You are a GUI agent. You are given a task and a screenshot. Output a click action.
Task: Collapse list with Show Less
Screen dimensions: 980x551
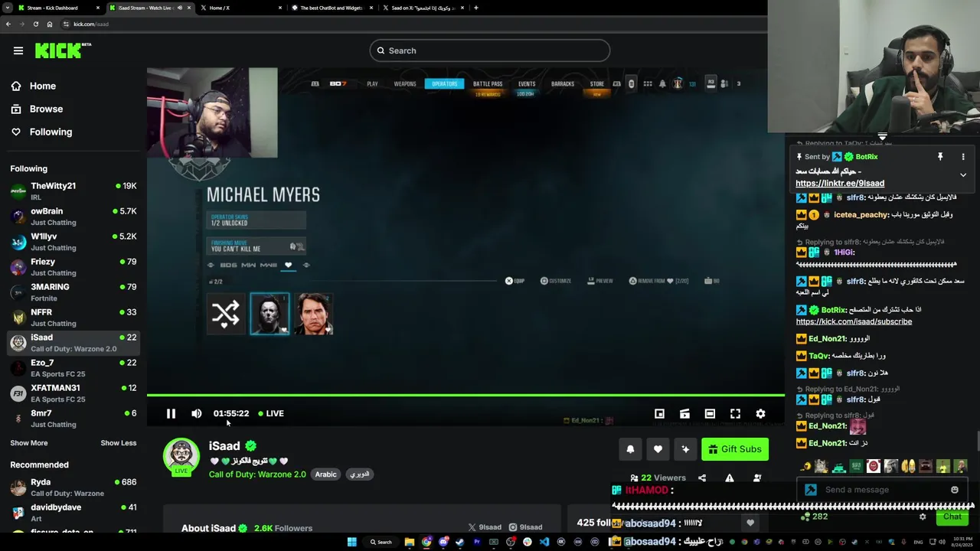[119, 443]
